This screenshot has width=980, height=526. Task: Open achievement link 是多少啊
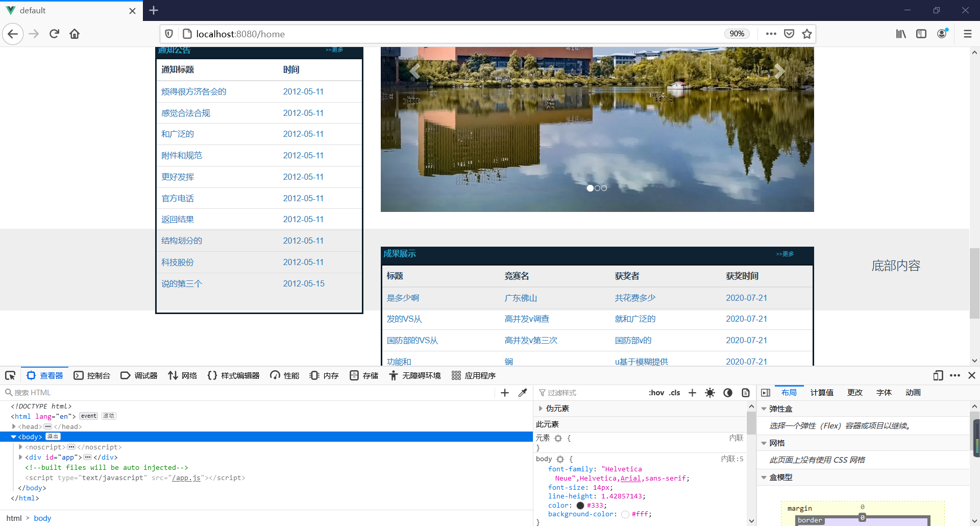pyautogui.click(x=403, y=298)
